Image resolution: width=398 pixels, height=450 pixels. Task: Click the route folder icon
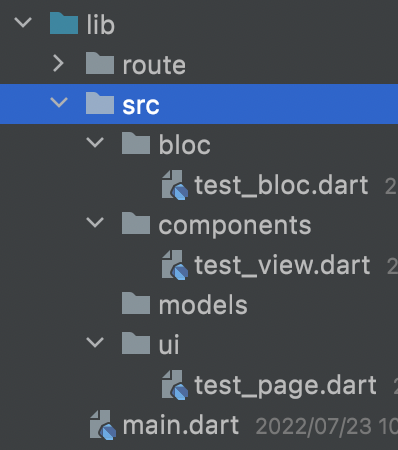click(x=100, y=63)
